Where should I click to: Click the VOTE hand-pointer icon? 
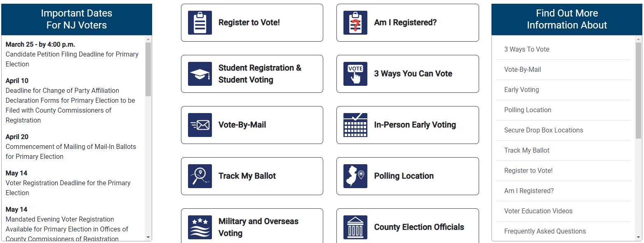[355, 74]
